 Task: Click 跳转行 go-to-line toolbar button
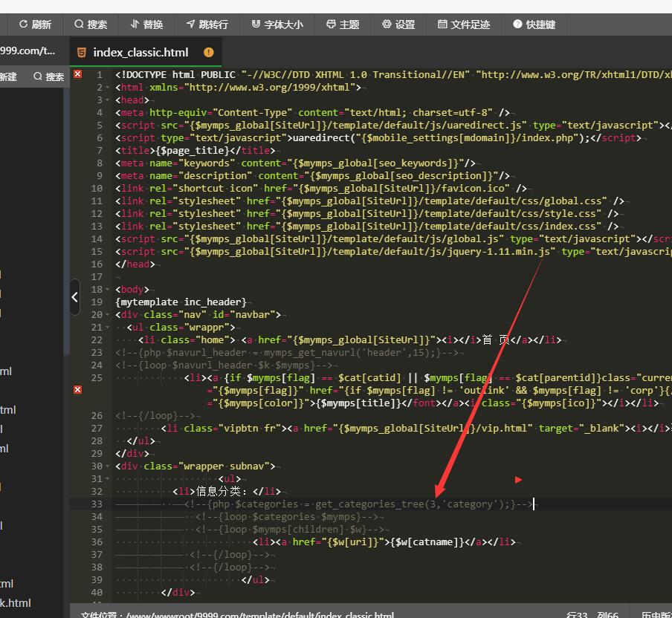coord(207,25)
